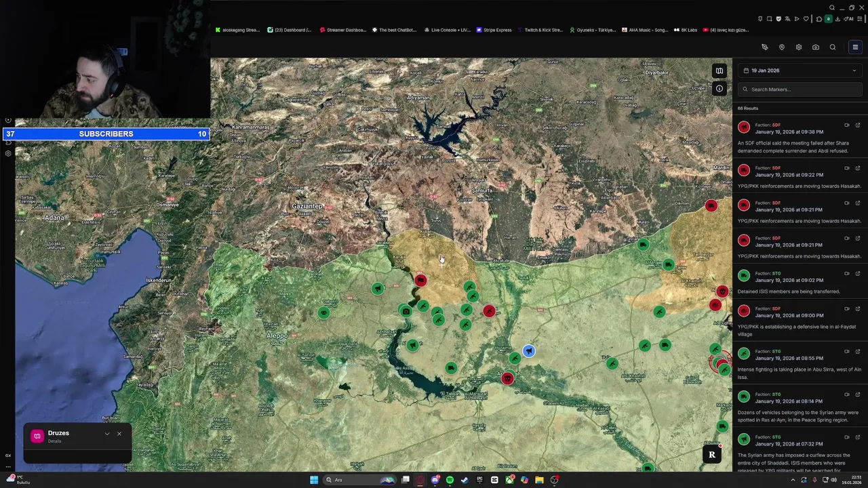868x488 pixels.
Task: Open external link for 09:02 PM STG entry
Action: [857, 273]
